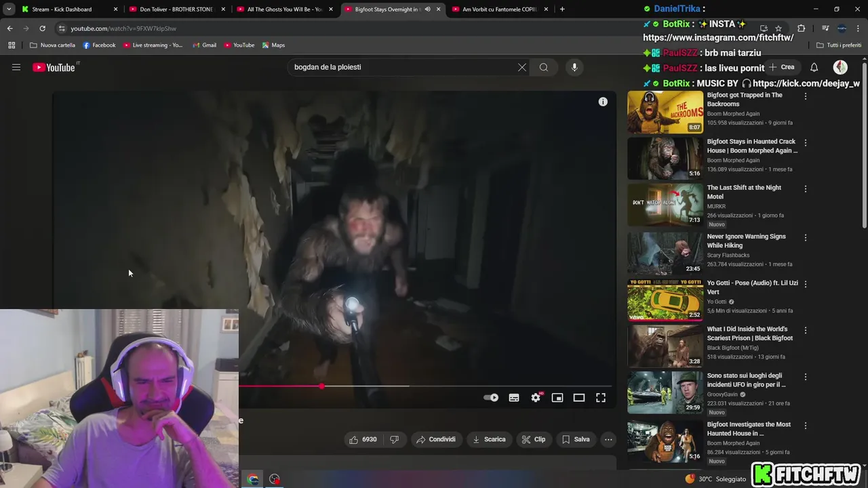Image resolution: width=868 pixels, height=488 pixels.
Task: Like the video with 6930 likes
Action: [x=363, y=439]
